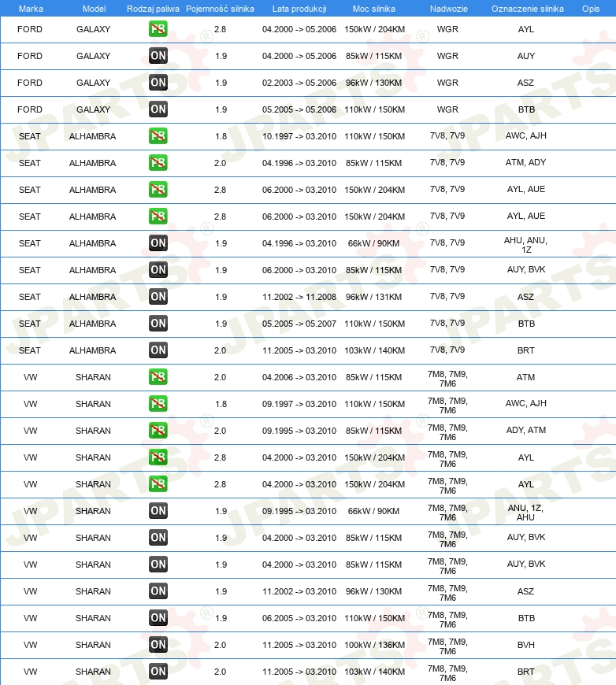616x685 pixels.
Task: Click power value '100kW / 136KM'
Action: click(x=374, y=645)
